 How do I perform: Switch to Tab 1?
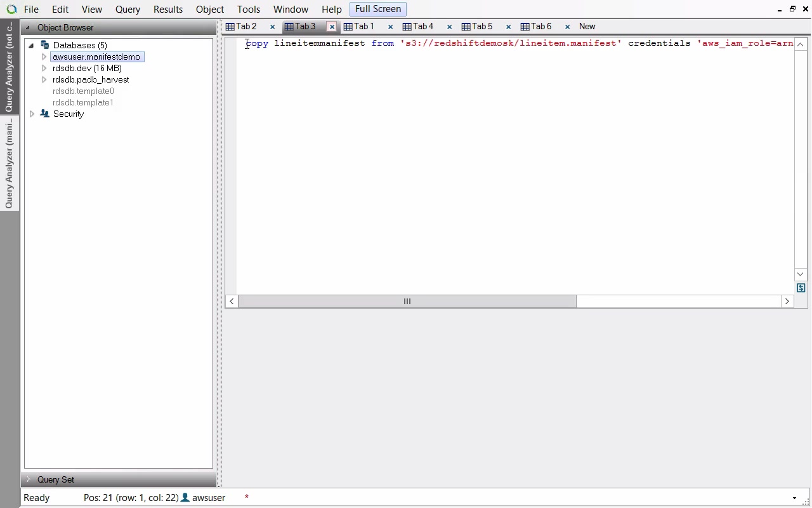pyautogui.click(x=364, y=27)
